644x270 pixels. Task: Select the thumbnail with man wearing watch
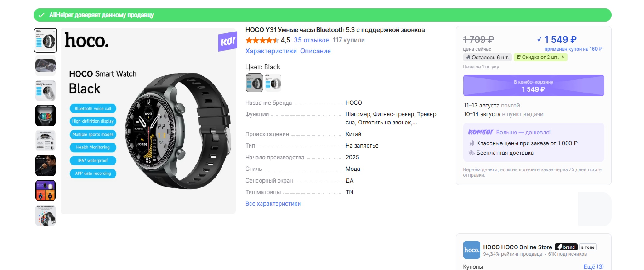45,165
